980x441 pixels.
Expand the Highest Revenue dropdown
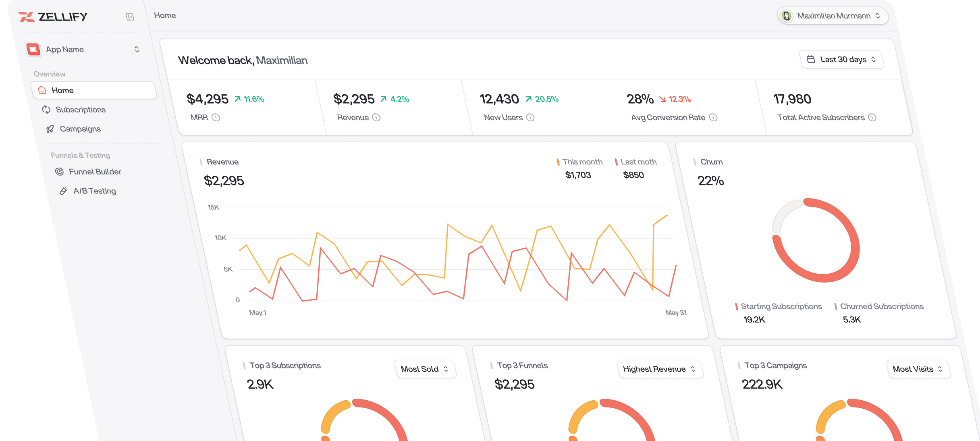[659, 369]
